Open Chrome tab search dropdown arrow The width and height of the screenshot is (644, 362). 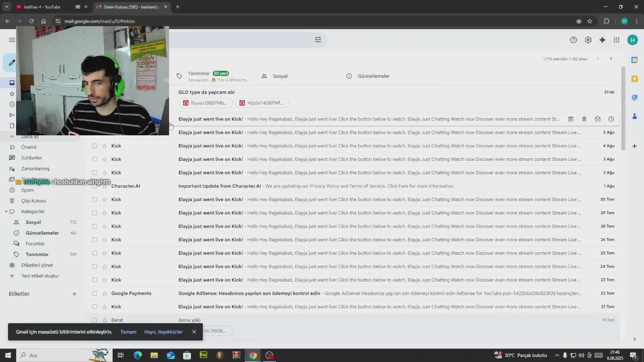pyautogui.click(x=7, y=7)
